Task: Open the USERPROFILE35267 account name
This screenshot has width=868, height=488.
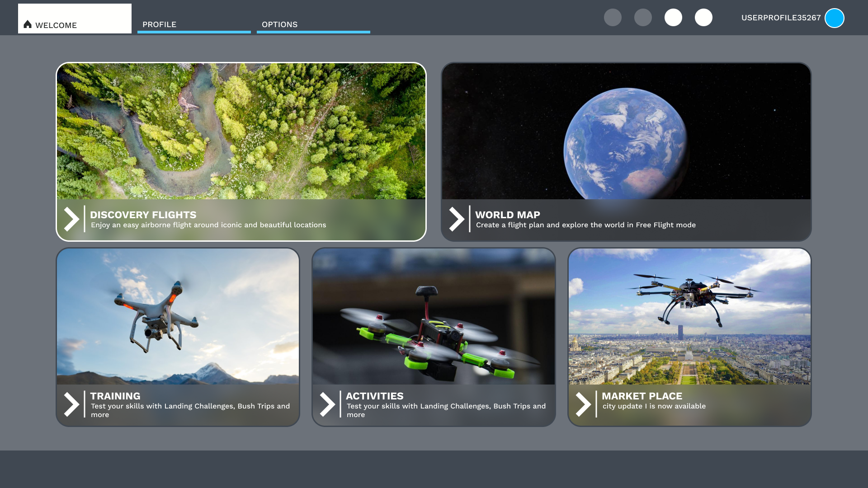Action: (x=781, y=18)
